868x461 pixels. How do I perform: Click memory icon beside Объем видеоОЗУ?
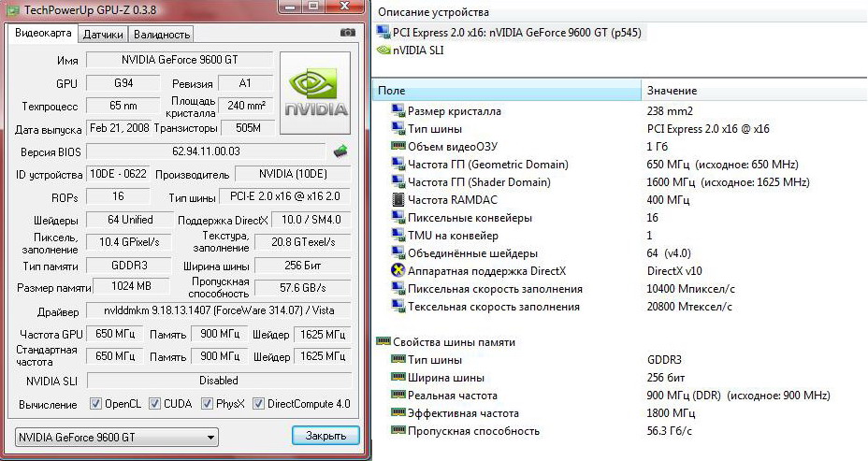[x=398, y=146]
